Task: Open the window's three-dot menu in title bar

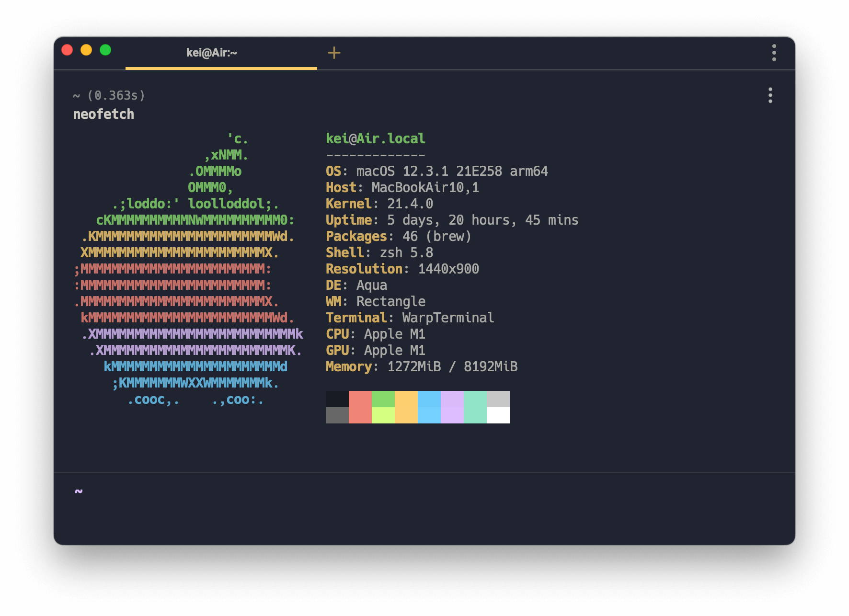Action: pos(774,53)
